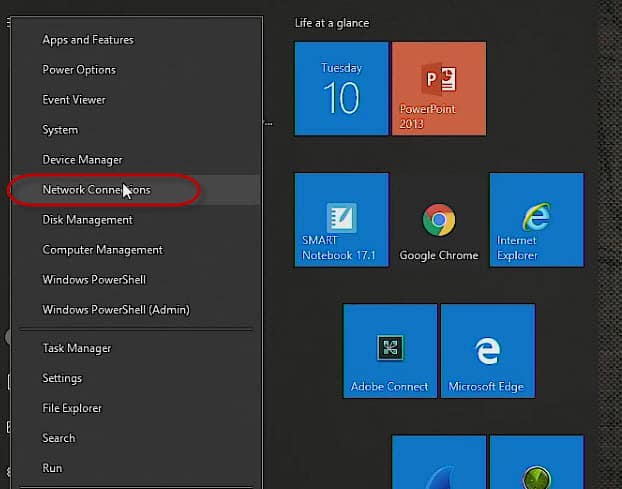Choose Network Connections
622x489 pixels.
tap(136, 190)
